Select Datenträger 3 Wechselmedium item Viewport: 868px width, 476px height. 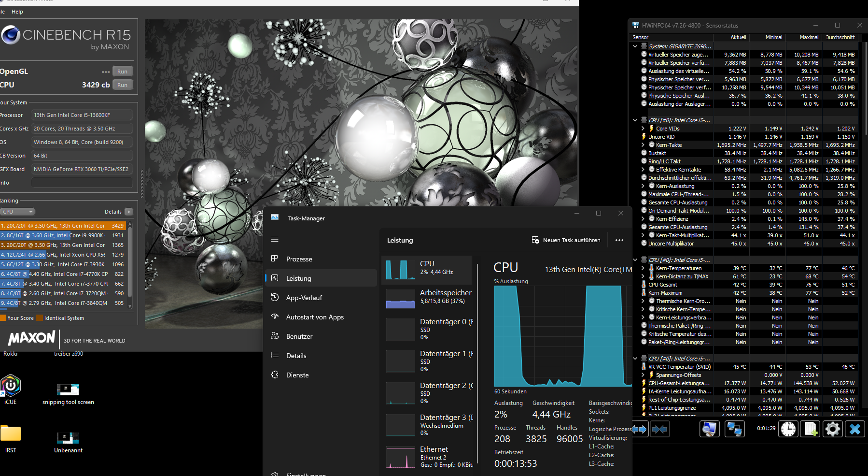tap(427, 425)
